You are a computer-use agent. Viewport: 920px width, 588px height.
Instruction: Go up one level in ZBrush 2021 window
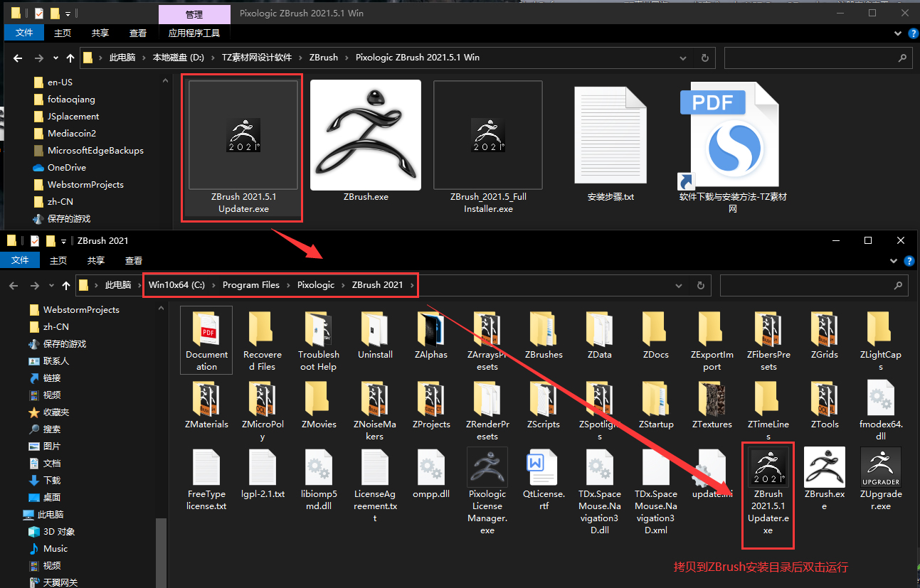pos(66,285)
